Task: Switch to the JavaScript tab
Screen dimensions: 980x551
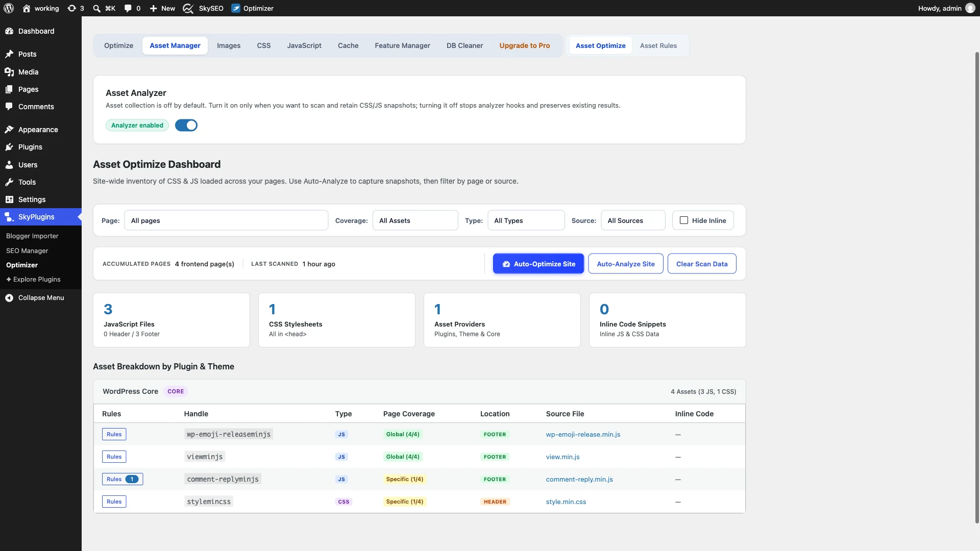Action: coord(304,45)
